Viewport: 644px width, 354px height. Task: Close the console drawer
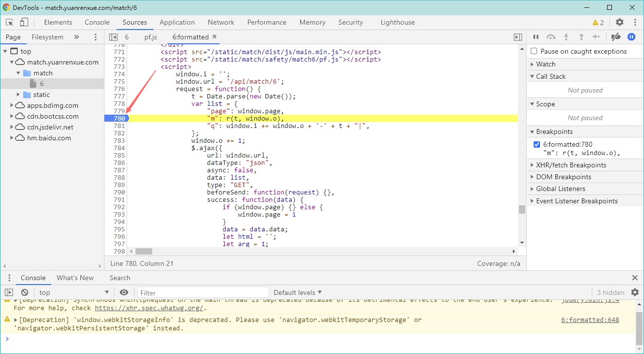pyautogui.click(x=635, y=278)
